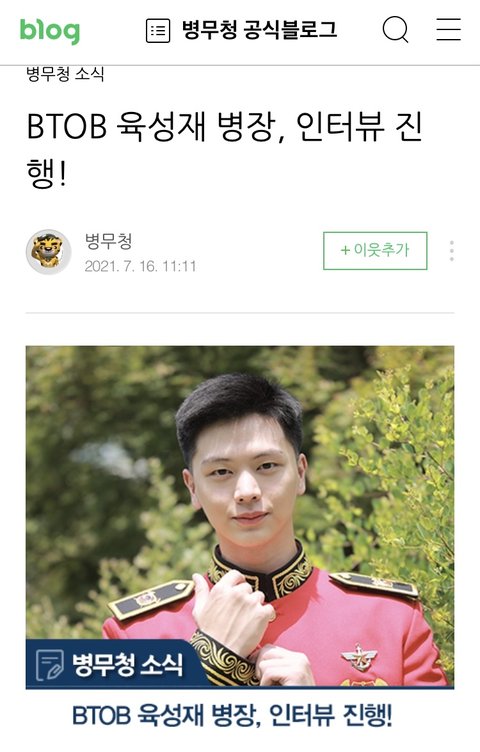This screenshot has width=480, height=752.
Task: Click the notepad icon in photo banner
Action: [x=50, y=665]
